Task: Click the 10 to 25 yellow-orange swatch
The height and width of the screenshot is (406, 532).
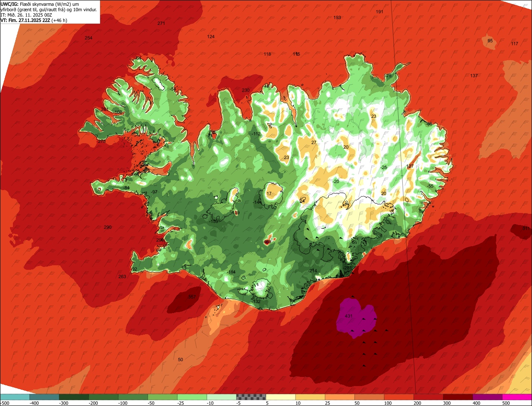Action: 310,397
